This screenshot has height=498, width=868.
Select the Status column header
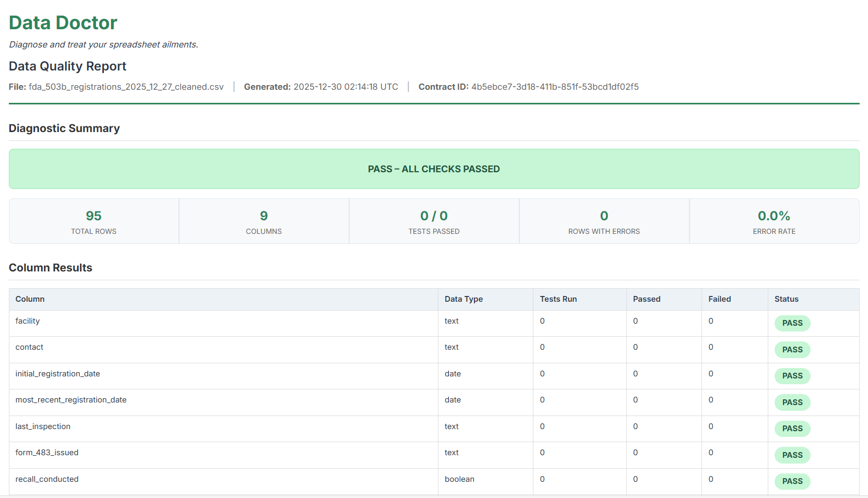coord(787,299)
